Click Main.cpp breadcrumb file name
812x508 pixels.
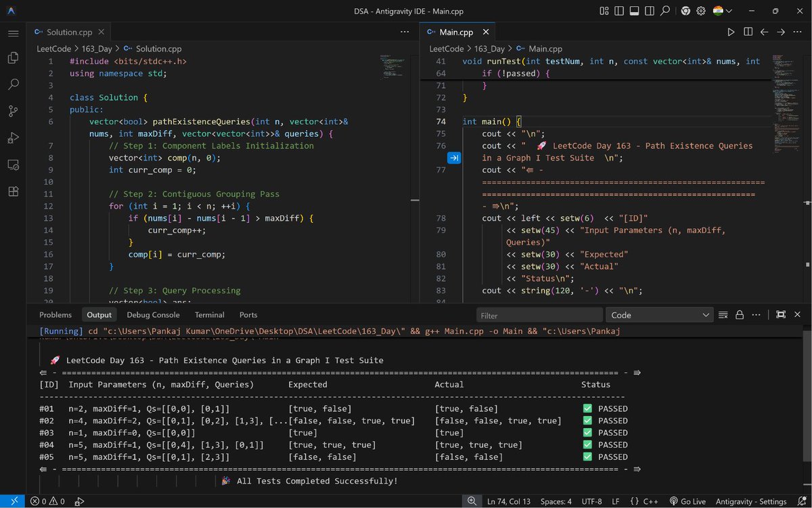(545, 49)
